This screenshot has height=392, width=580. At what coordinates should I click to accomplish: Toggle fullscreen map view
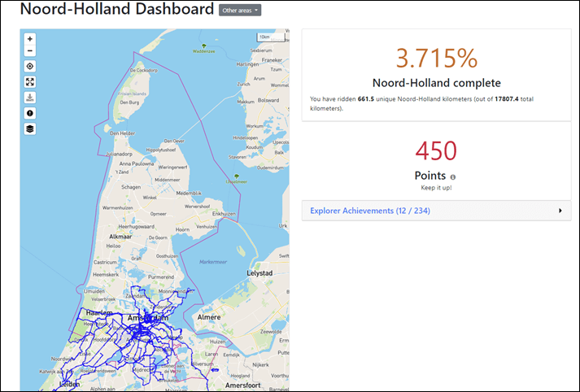click(30, 81)
